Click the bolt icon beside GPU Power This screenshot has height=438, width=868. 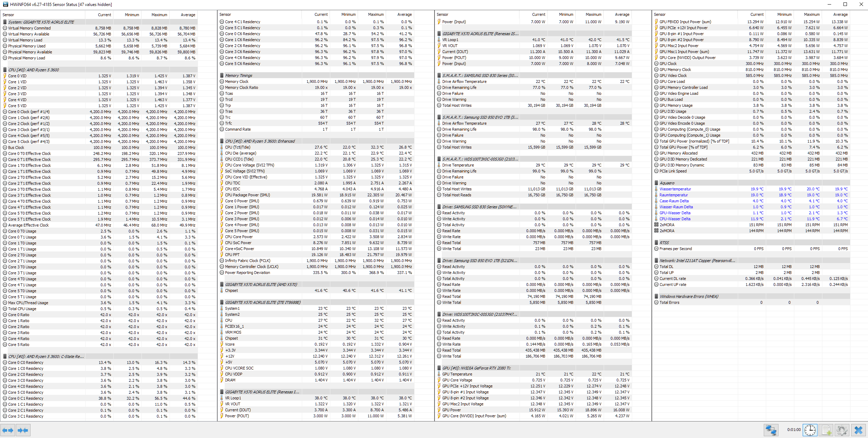coord(439,410)
